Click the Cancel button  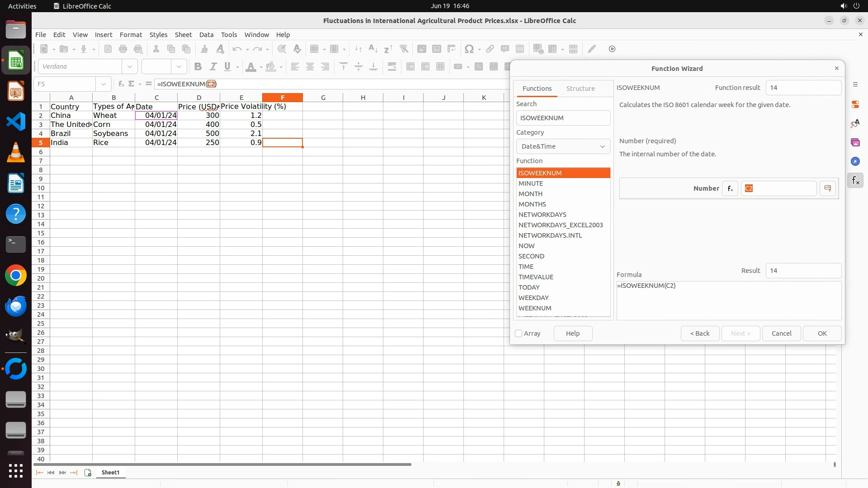(x=781, y=333)
